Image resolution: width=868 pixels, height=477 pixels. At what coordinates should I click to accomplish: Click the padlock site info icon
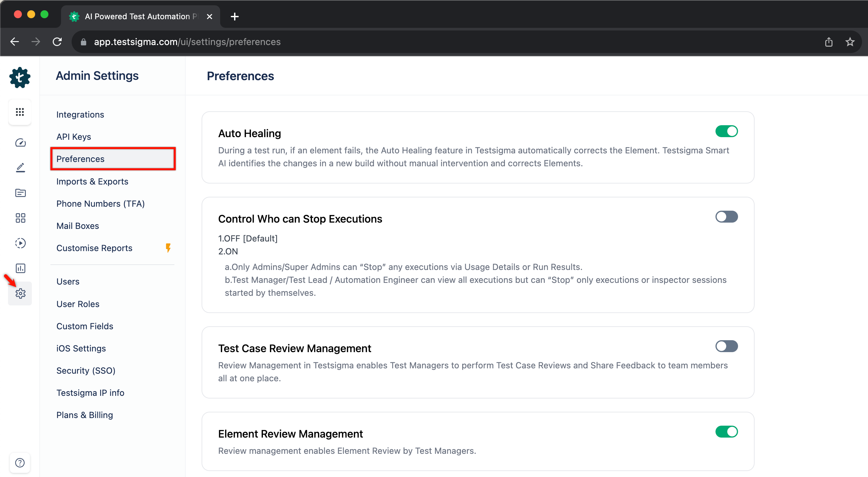pyautogui.click(x=84, y=42)
